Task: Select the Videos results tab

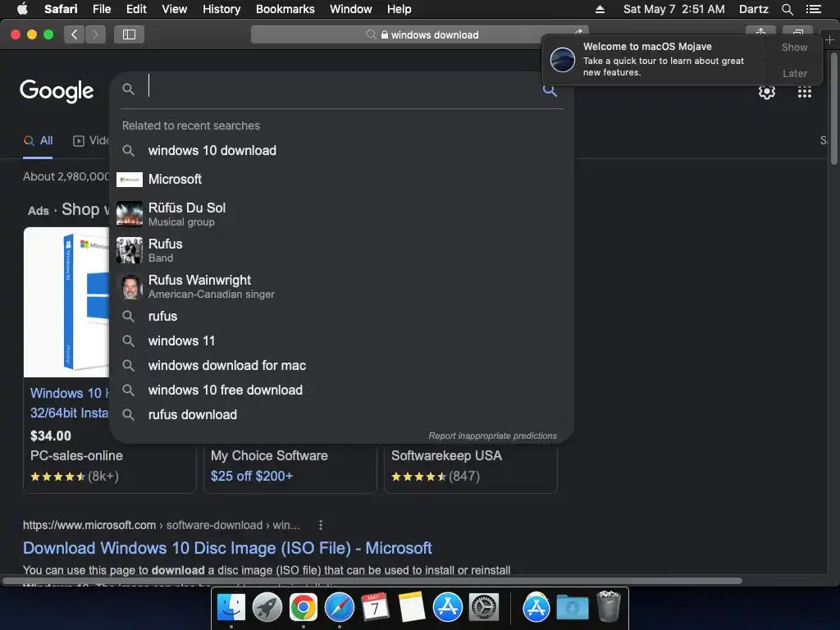Action: pyautogui.click(x=91, y=140)
